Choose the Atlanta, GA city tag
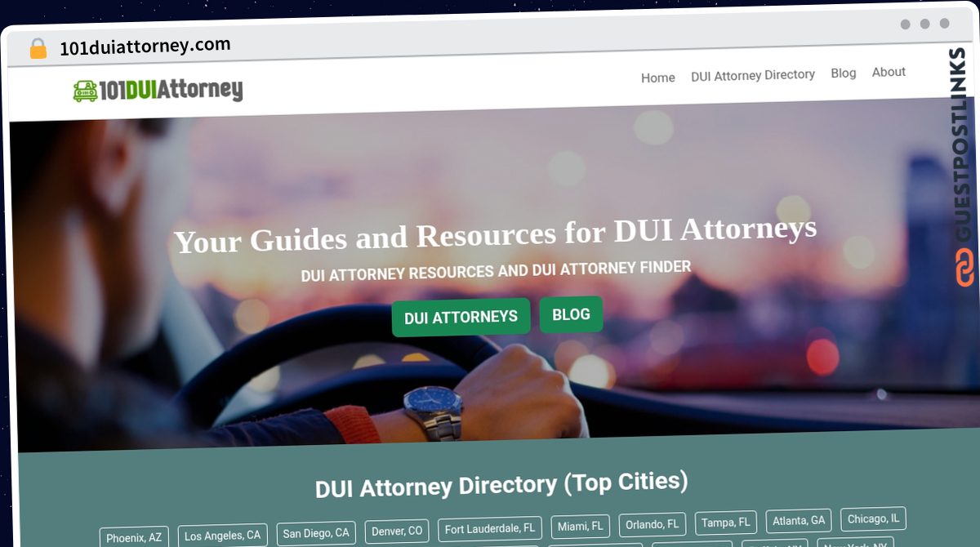This screenshot has width=980, height=547. point(799,520)
